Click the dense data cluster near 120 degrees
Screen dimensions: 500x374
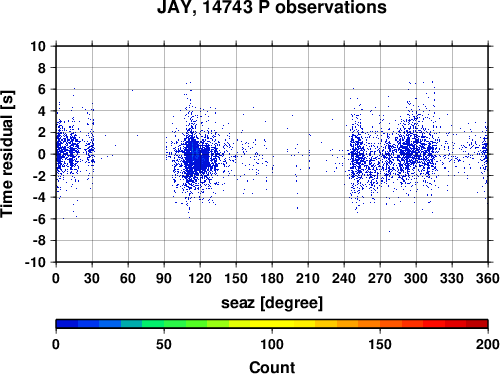click(197, 157)
